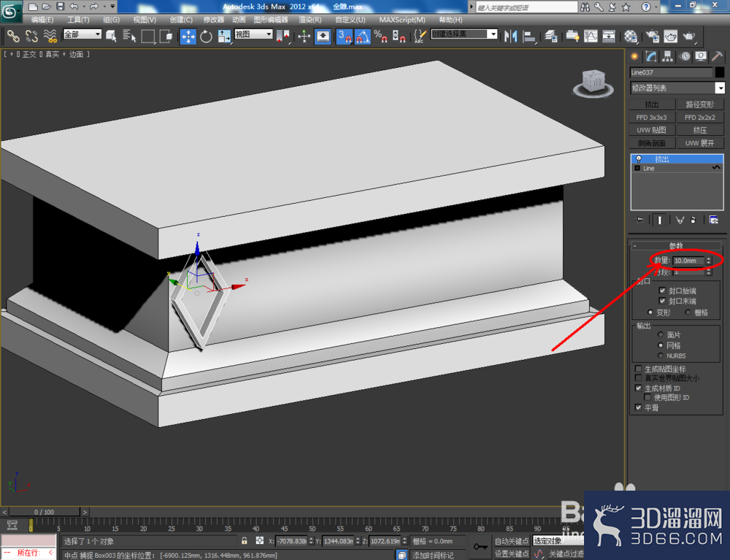This screenshot has width=730, height=560.
Task: Toggle Angle Snap icon
Action: point(363,36)
